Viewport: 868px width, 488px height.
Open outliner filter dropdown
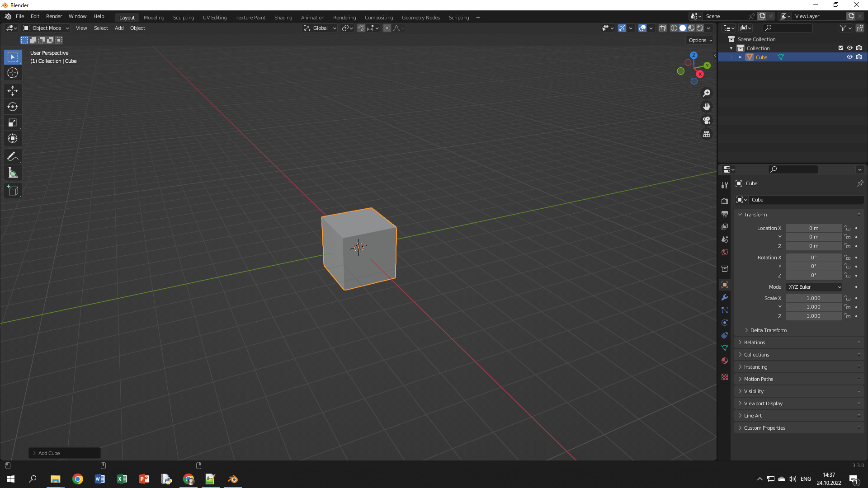[845, 28]
